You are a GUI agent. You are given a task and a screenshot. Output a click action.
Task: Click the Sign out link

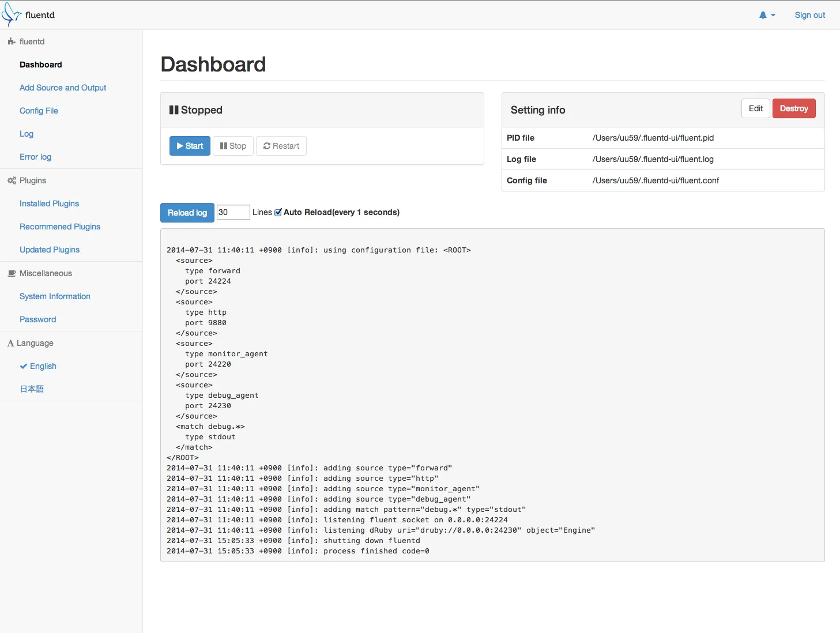coord(809,15)
